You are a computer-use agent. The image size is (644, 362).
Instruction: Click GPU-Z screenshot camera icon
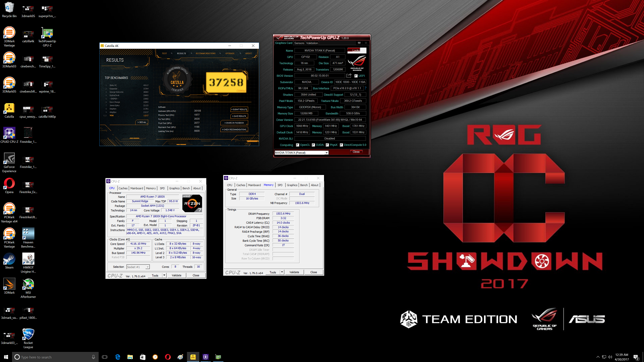click(359, 43)
